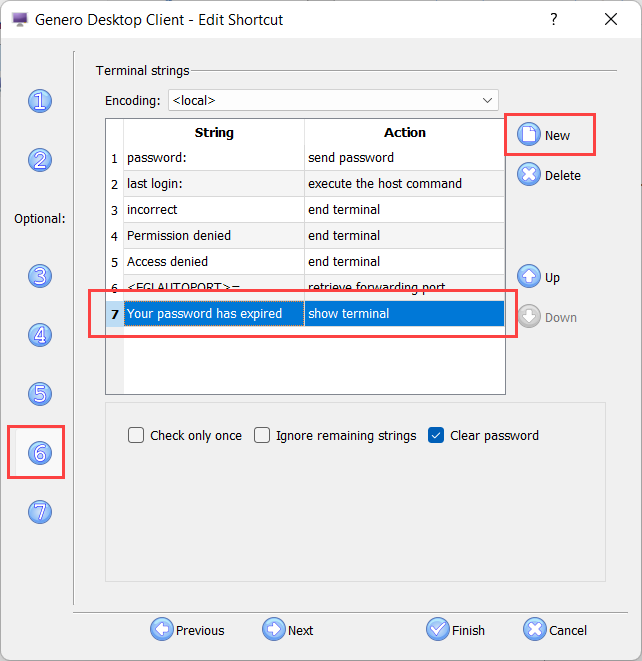This screenshot has width=642, height=661.
Task: Click the disabled Down button
Action: point(547,317)
